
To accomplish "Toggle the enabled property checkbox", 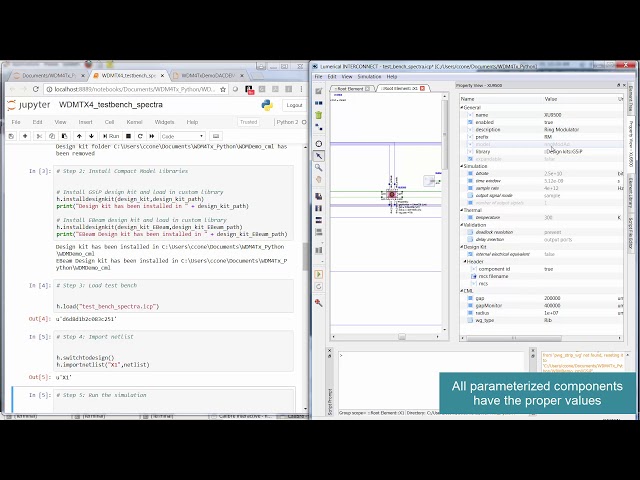I will click(470, 122).
